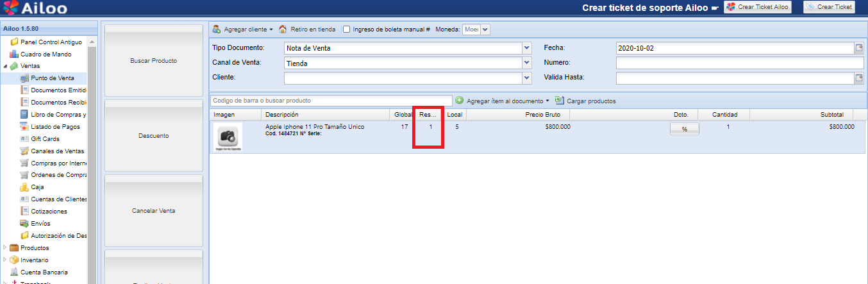Click the barcode product search field
Image resolution: width=868 pixels, height=284 pixels.
pyautogui.click(x=331, y=101)
